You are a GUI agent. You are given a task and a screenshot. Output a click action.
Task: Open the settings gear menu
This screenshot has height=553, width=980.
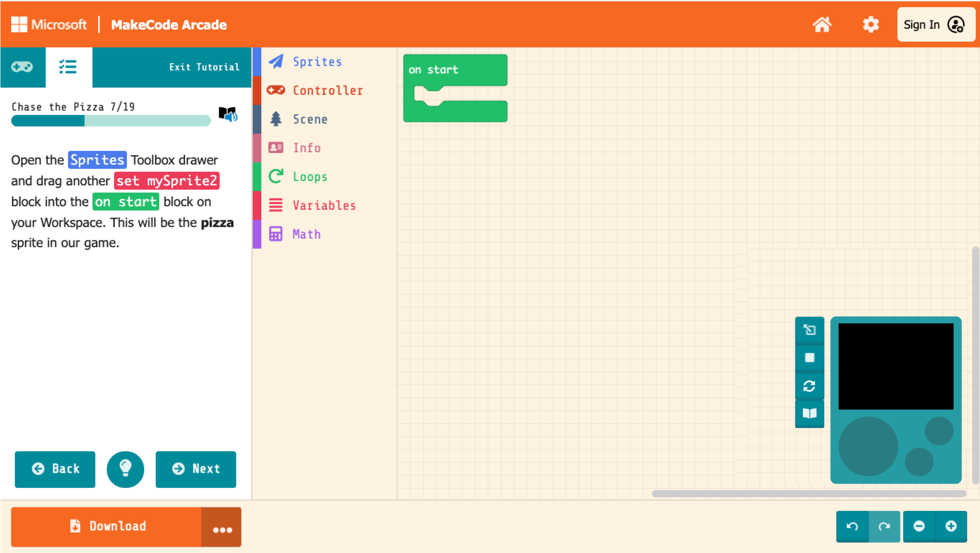click(x=870, y=25)
